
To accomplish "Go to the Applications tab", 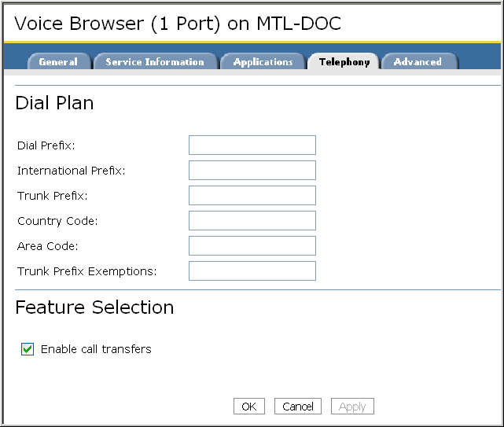I will click(263, 62).
